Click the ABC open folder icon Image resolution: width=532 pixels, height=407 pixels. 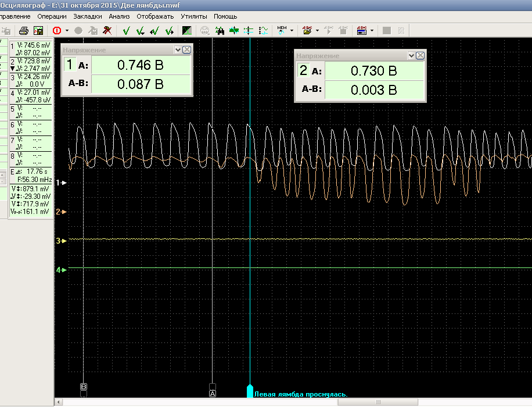308,30
